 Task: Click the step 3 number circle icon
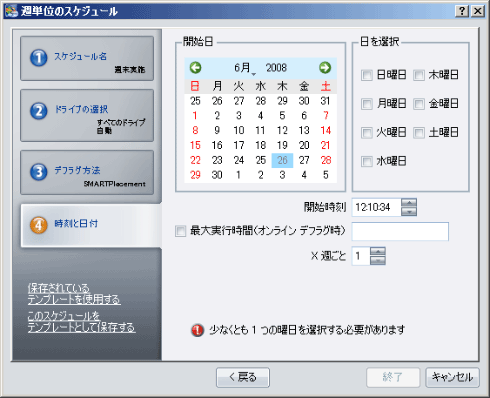tap(39, 172)
